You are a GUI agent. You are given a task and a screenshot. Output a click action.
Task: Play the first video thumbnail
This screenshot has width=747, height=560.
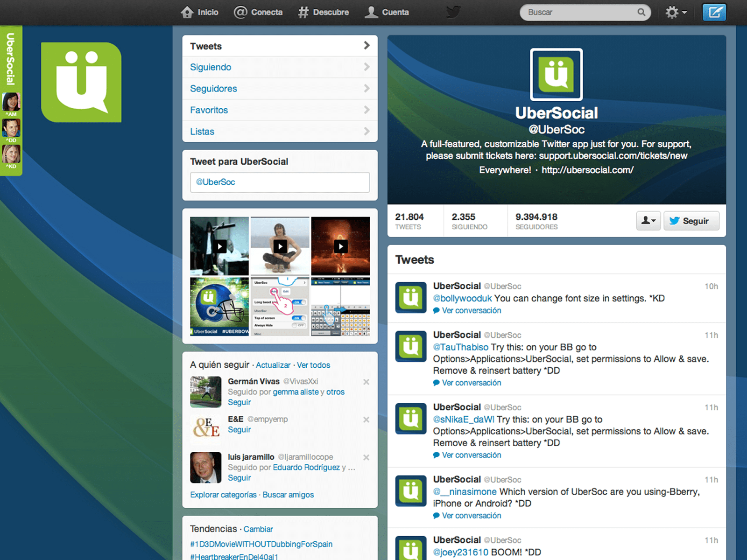(x=219, y=246)
